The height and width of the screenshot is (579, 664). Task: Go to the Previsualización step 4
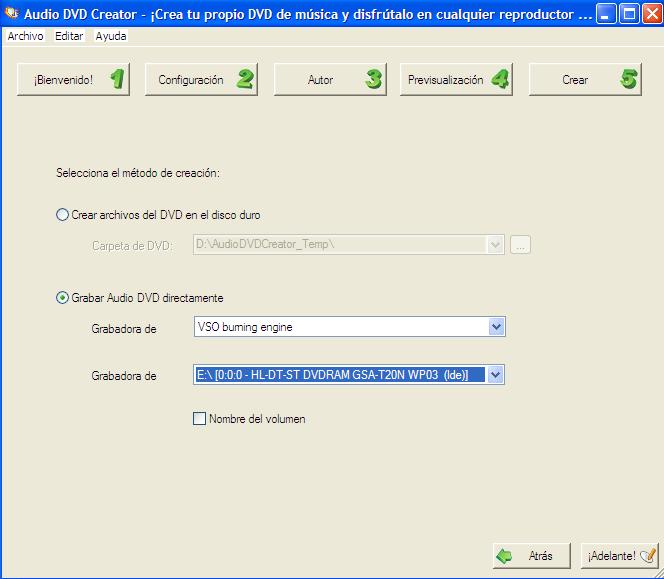click(456, 80)
